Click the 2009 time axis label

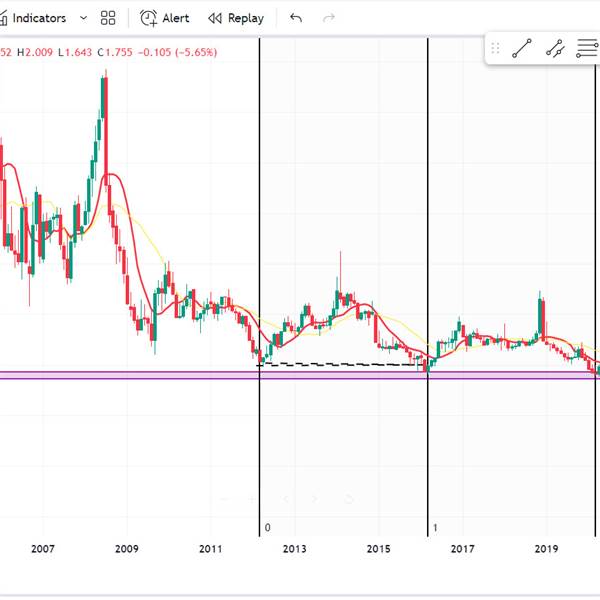(x=127, y=549)
